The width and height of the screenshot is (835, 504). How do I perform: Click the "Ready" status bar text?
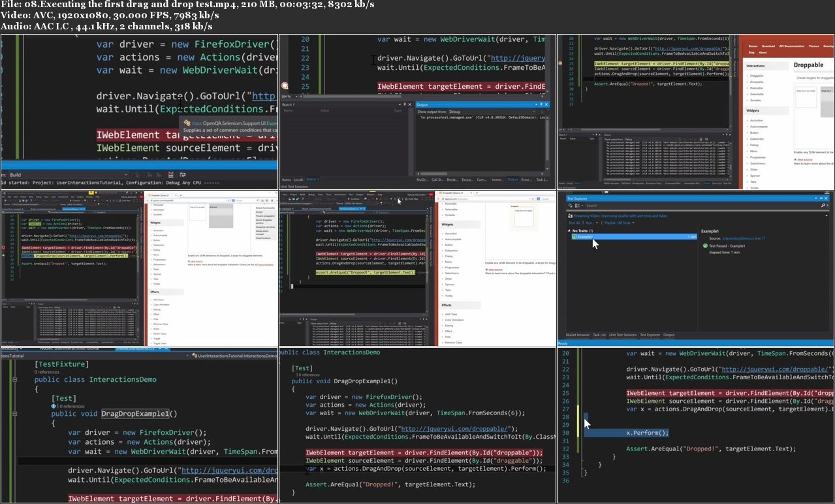point(563,343)
